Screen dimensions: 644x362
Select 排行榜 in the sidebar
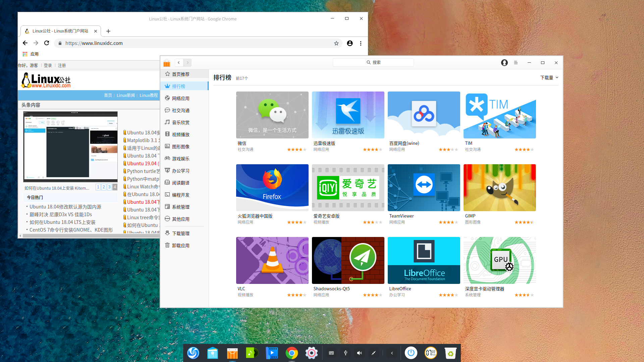(184, 86)
